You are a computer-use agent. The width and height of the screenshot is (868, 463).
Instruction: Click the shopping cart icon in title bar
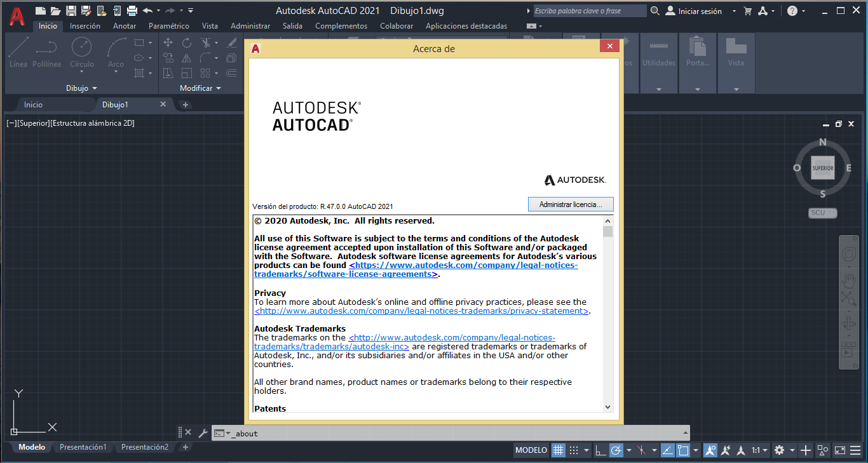pyautogui.click(x=748, y=11)
